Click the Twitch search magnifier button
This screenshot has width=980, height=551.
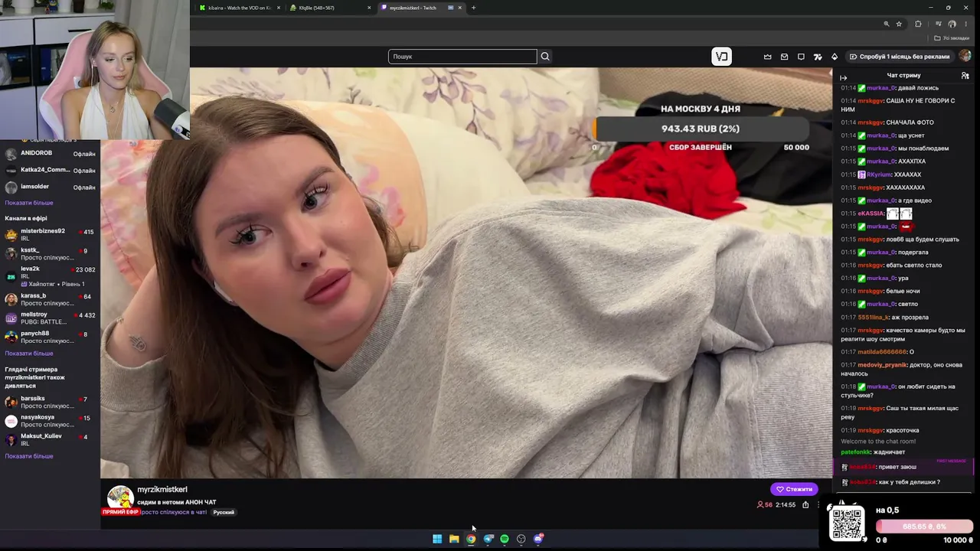[x=545, y=57]
